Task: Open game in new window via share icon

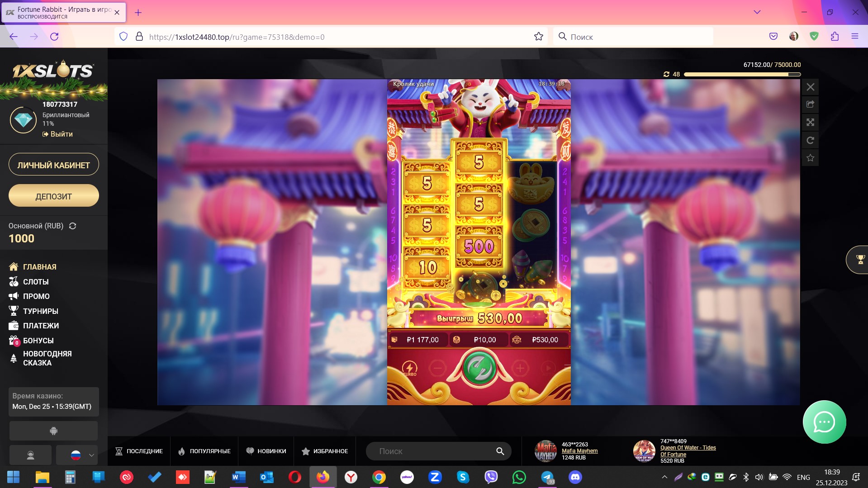Action: [x=810, y=104]
